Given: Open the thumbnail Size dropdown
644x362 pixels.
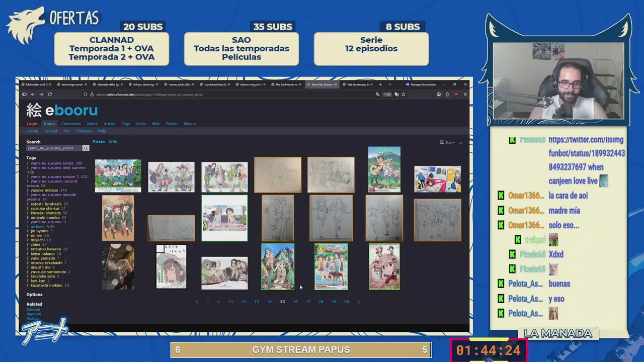Looking at the screenshot, I should (x=447, y=143).
